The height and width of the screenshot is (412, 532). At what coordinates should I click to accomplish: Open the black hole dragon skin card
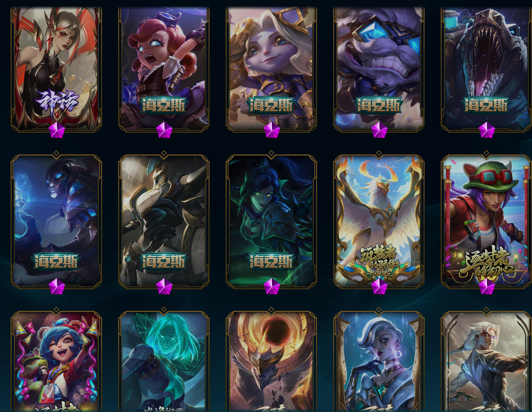(271, 360)
